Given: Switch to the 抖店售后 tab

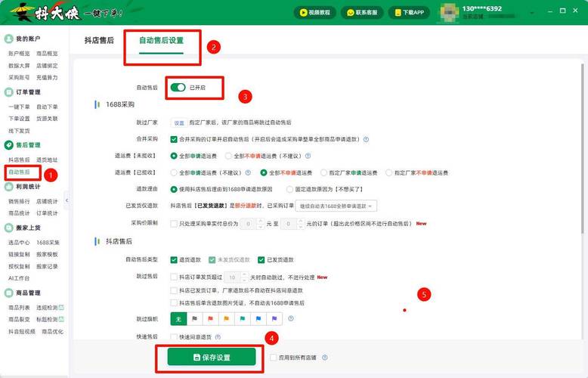Looking at the screenshot, I should (x=99, y=40).
